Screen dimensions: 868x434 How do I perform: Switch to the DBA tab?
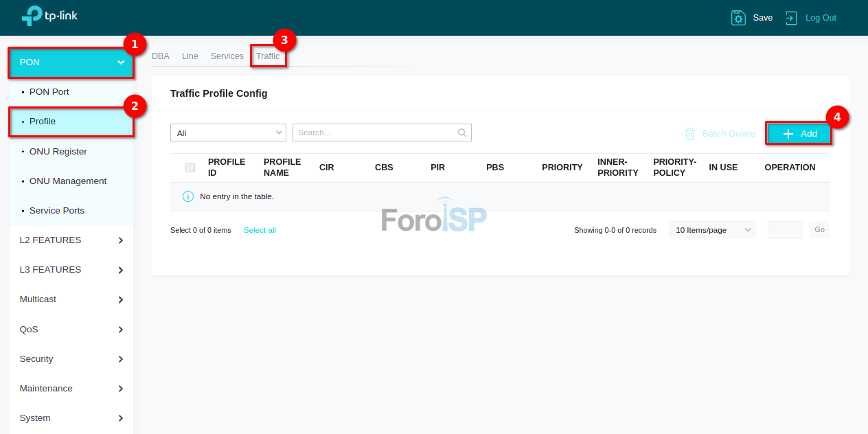[x=161, y=56]
